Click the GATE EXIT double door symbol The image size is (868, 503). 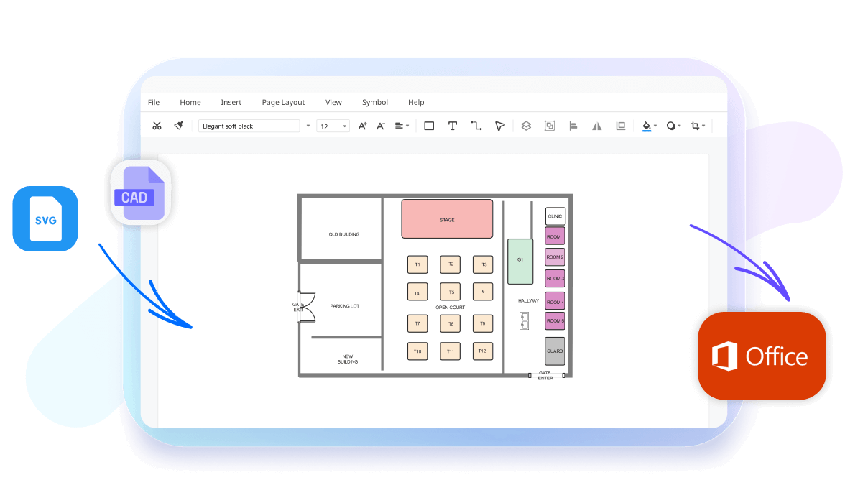click(x=308, y=307)
